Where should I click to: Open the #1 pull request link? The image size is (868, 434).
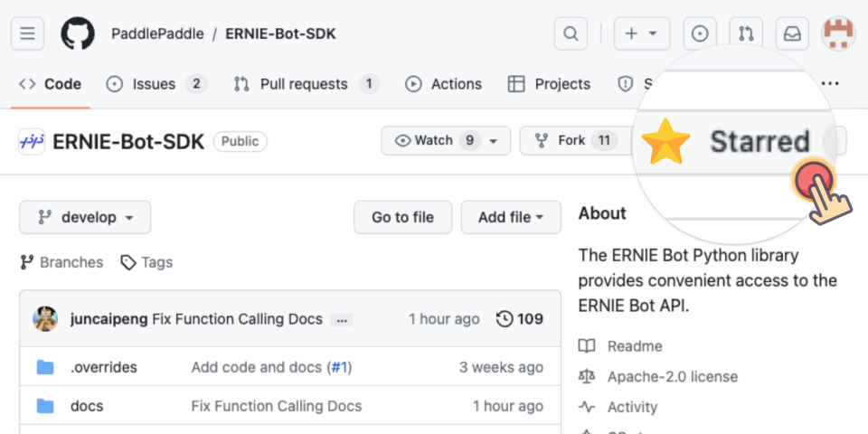[x=339, y=367]
